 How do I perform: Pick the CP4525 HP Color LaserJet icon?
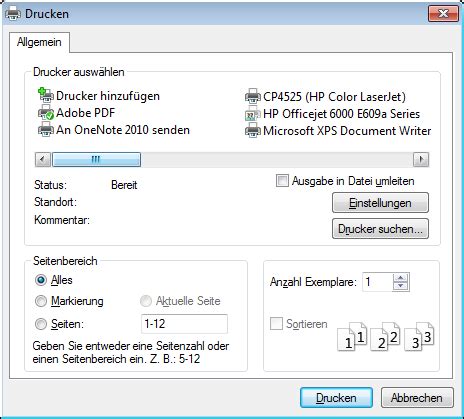click(253, 97)
